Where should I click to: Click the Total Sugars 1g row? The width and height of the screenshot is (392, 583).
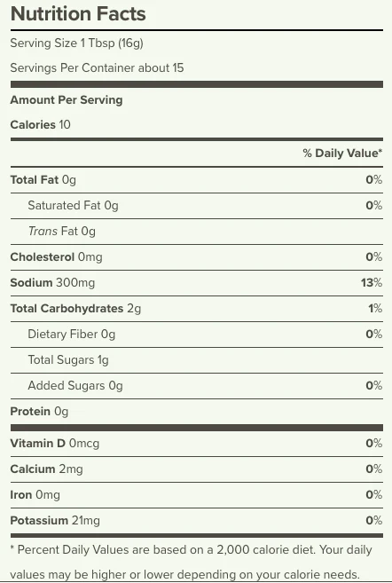click(x=197, y=360)
